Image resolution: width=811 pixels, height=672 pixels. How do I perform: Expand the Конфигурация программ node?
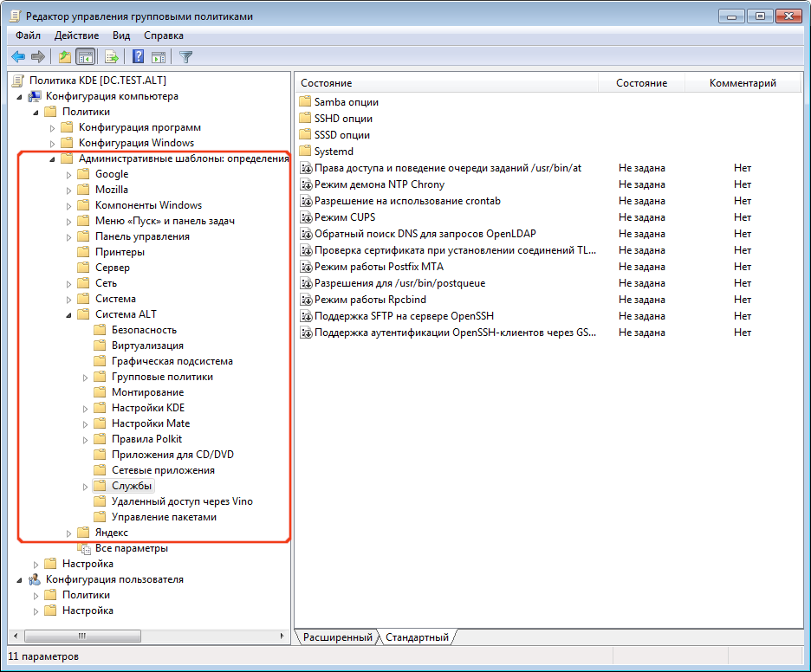(x=52, y=128)
